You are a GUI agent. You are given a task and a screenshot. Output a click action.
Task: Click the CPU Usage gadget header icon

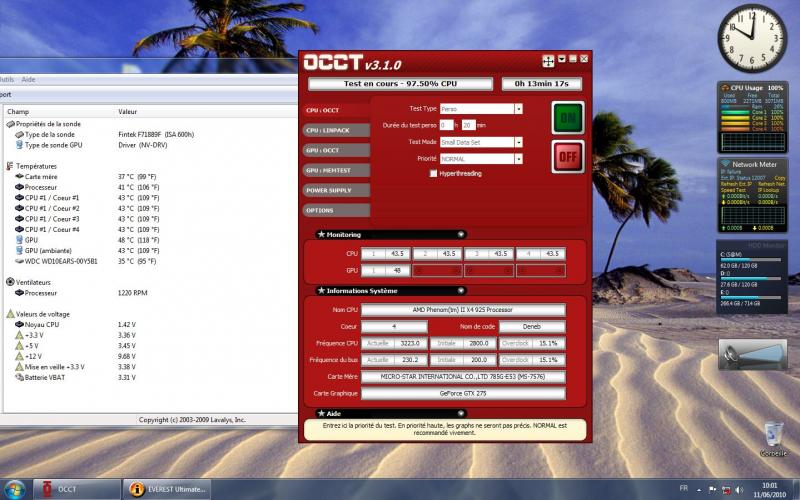(x=725, y=88)
